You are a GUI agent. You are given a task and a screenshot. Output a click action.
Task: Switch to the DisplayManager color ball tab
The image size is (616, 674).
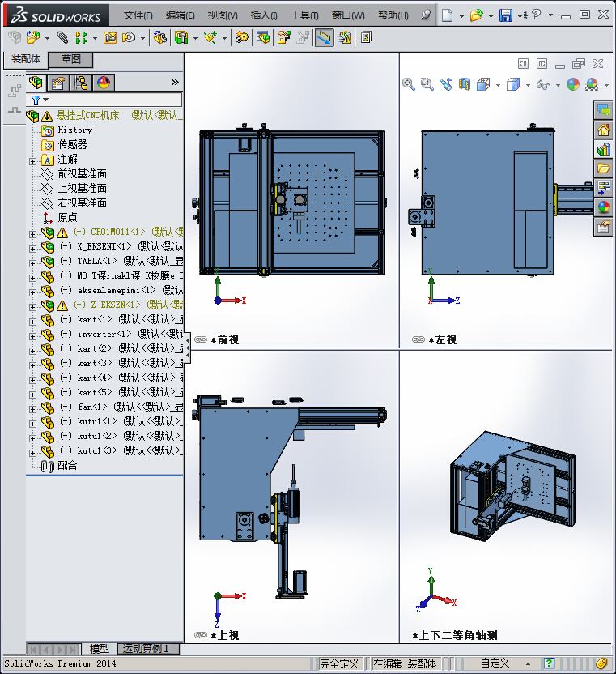pyautogui.click(x=104, y=82)
